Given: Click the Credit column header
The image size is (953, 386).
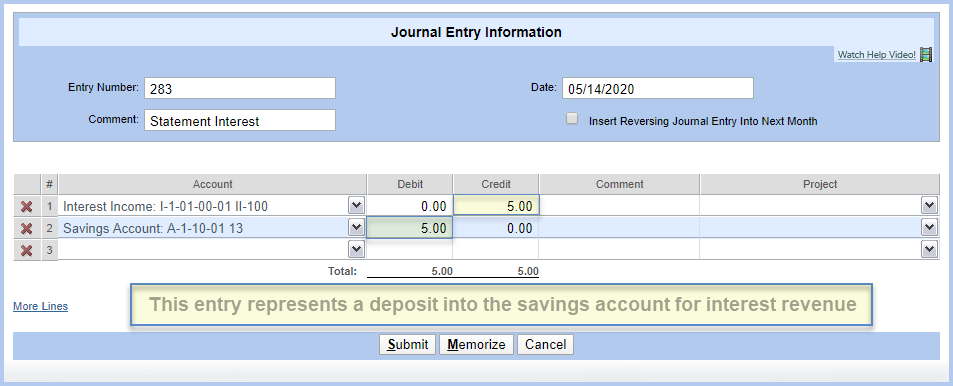Looking at the screenshot, I should click(x=496, y=184).
